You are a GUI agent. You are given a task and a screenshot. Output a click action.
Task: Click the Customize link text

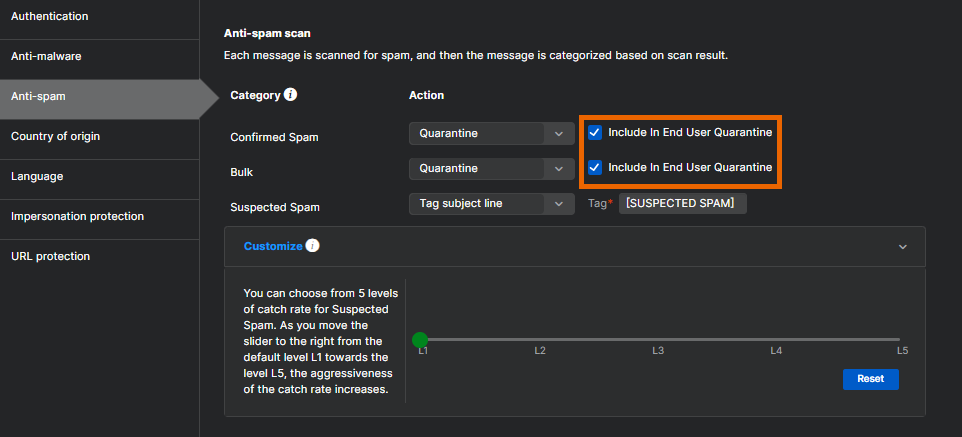pyautogui.click(x=272, y=246)
